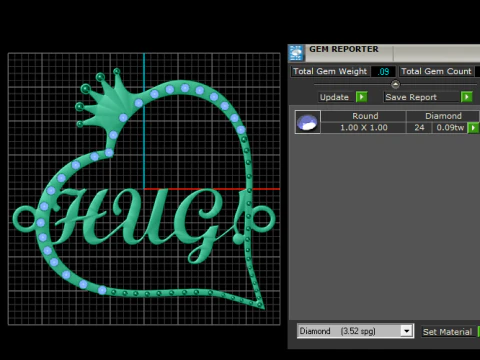Click the green arrow on the Diamond row
Screen dimensions: 480x360
coord(473,128)
